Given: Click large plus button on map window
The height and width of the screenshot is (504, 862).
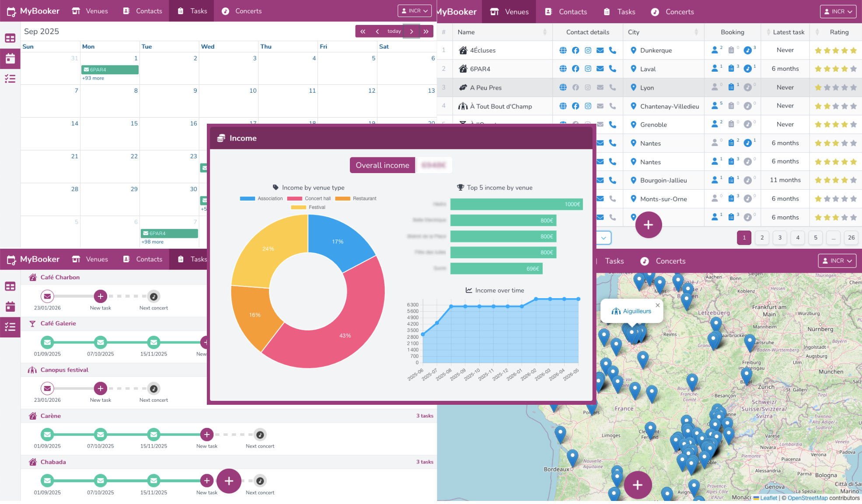Looking at the screenshot, I should pos(638,485).
